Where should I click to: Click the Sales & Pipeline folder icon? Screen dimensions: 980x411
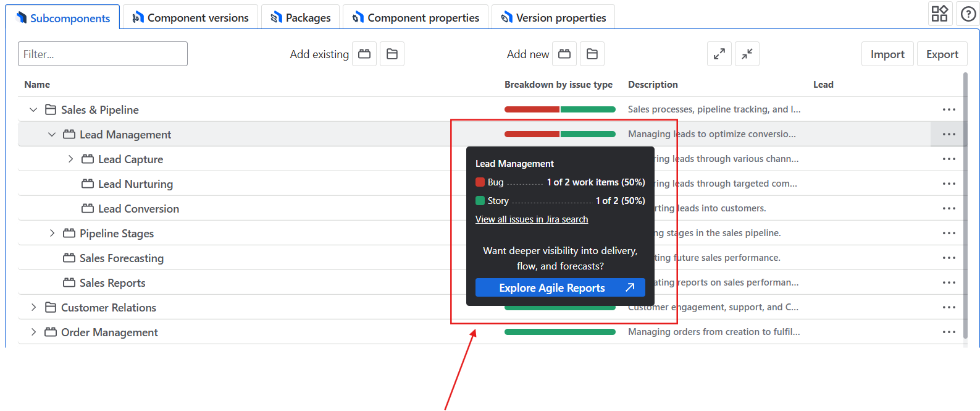[x=51, y=109]
